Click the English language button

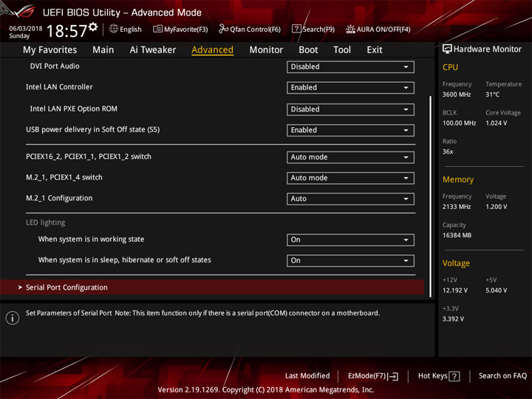pos(131,29)
